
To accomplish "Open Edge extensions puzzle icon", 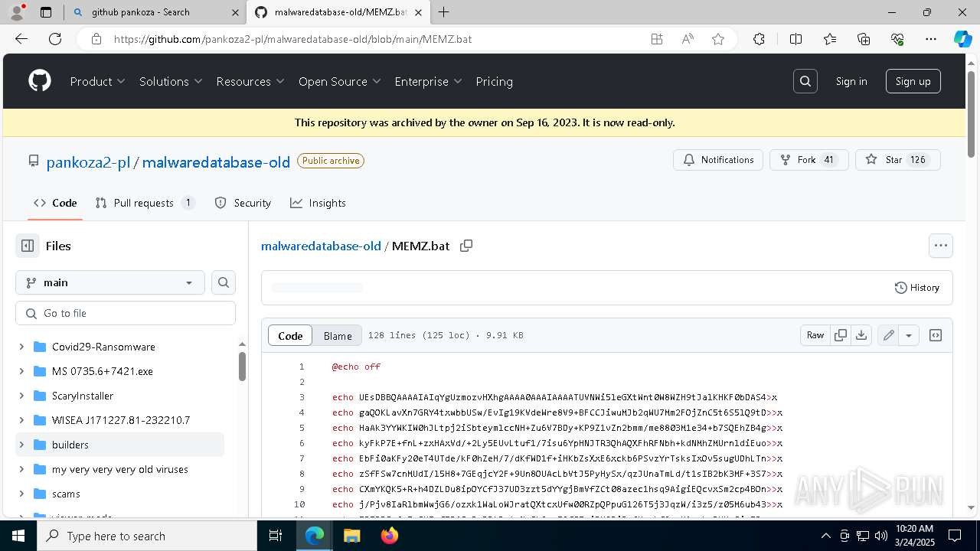I will click(759, 39).
